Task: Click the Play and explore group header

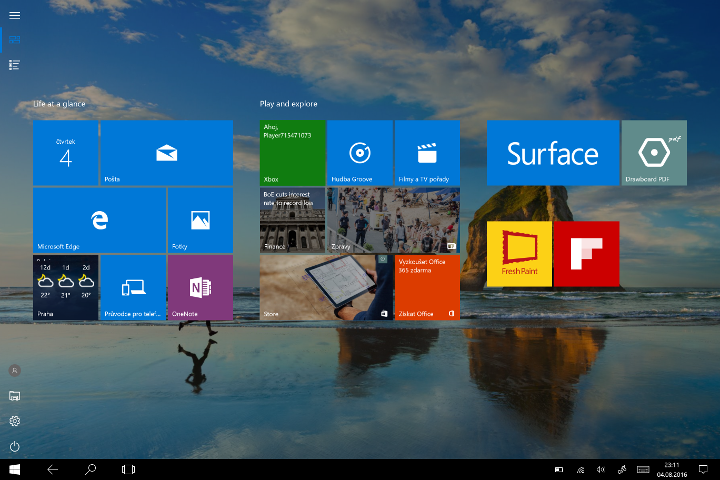Action: coord(288,104)
